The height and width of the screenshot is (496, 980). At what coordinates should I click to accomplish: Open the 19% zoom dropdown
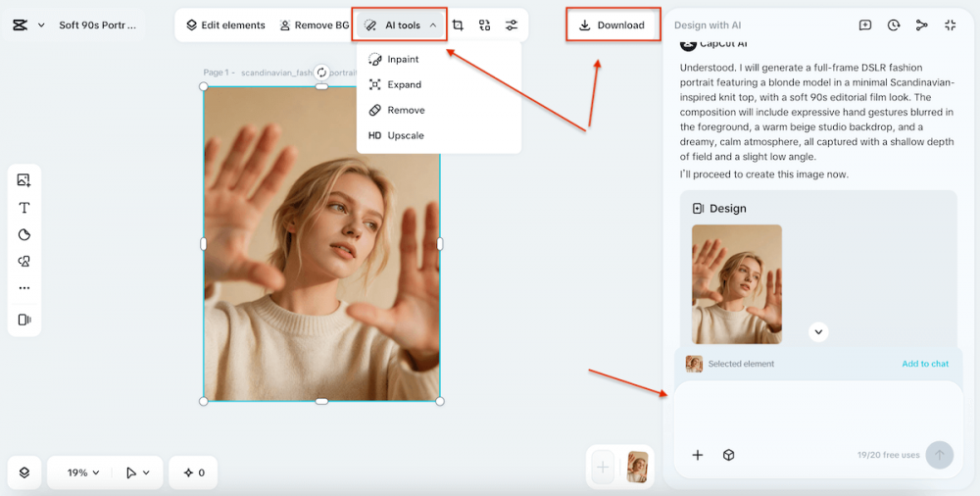click(83, 472)
